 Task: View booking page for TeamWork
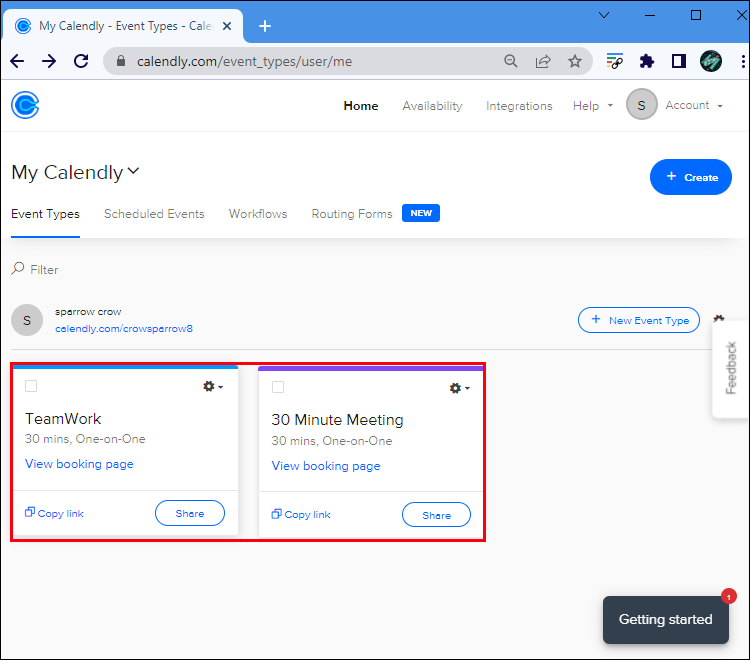79,464
